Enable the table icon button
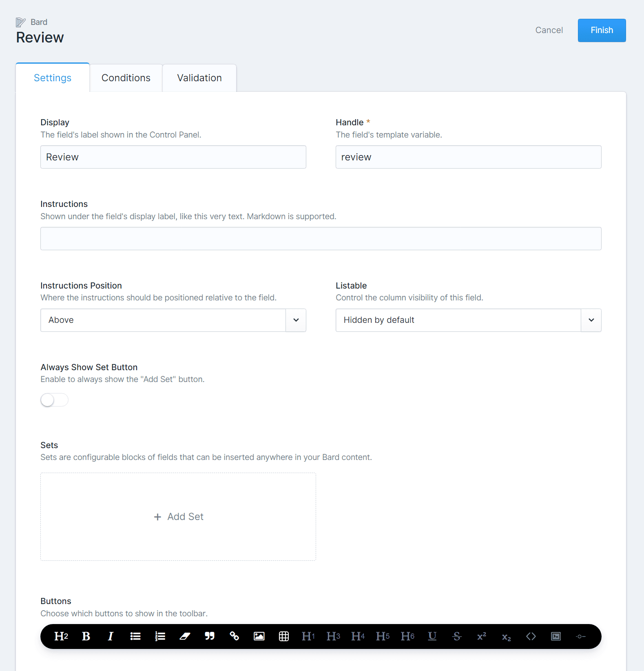The height and width of the screenshot is (671, 644). pos(284,636)
